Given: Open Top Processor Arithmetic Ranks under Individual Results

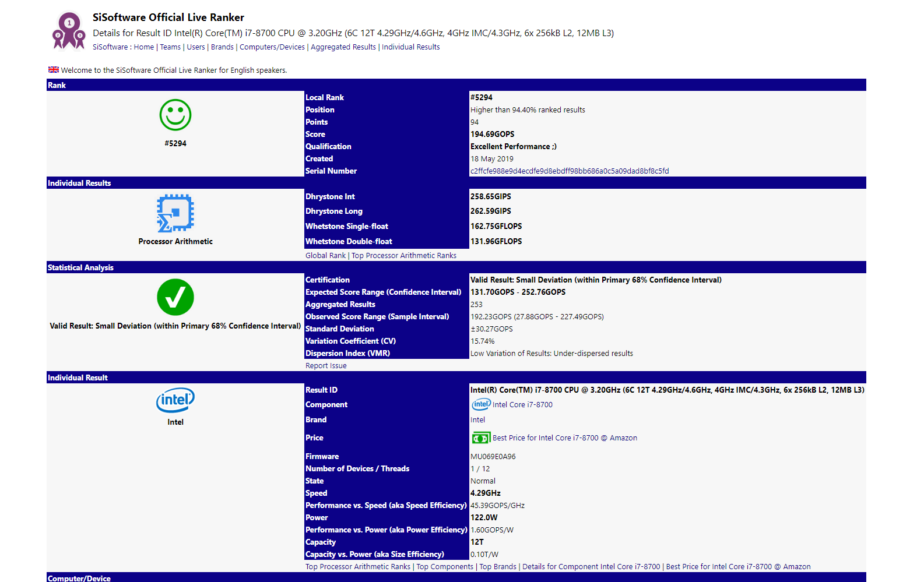Looking at the screenshot, I should coord(404,256).
